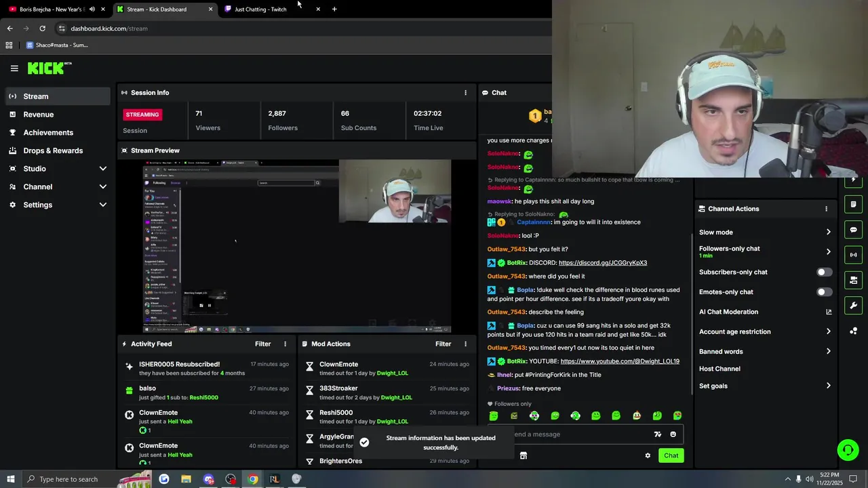Select Stream in the sidebar
This screenshot has height=488, width=868.
(x=57, y=96)
